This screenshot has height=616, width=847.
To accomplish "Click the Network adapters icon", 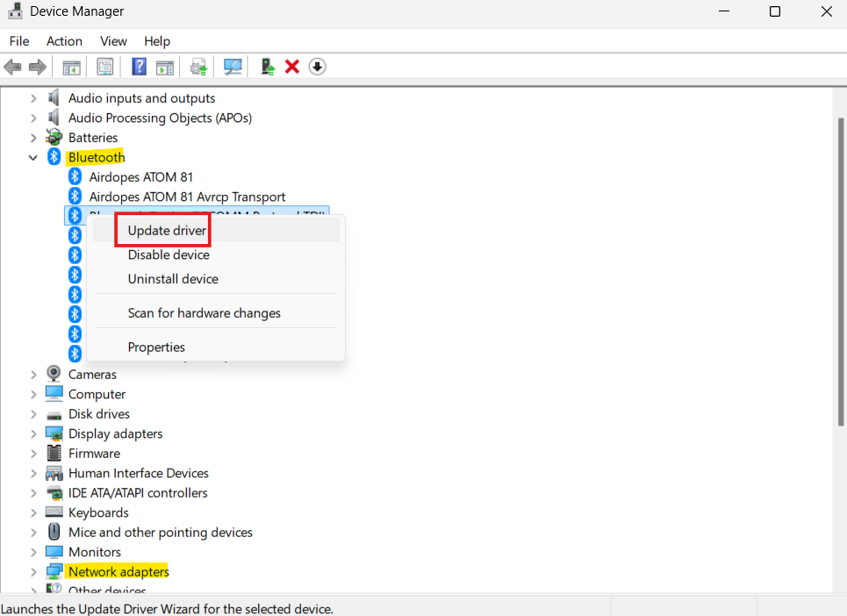I will [54, 571].
